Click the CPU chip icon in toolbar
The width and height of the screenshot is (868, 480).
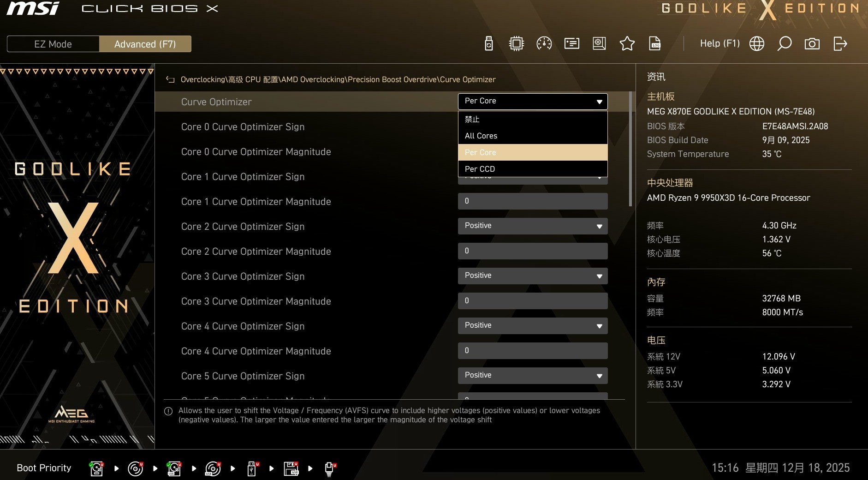(x=516, y=44)
